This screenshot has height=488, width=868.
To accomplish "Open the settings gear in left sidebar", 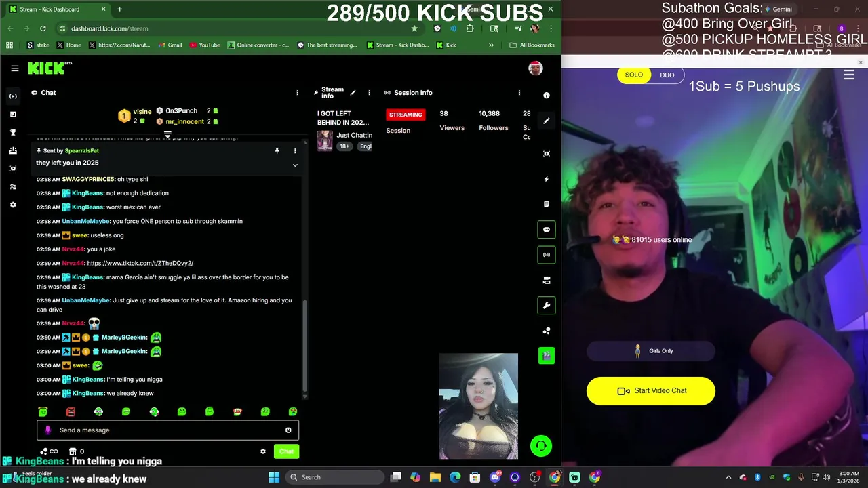I will click(13, 205).
